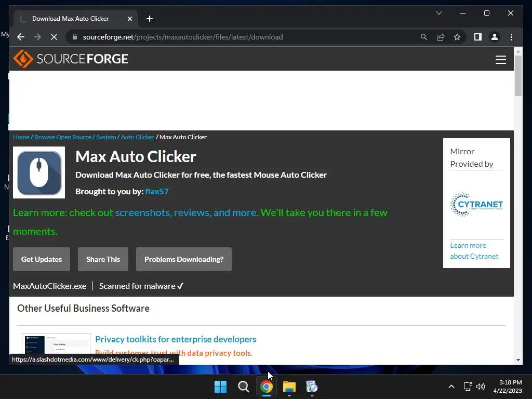The width and height of the screenshot is (532, 399).
Task: Click the installer disc icon on the taskbar
Action: click(x=312, y=387)
